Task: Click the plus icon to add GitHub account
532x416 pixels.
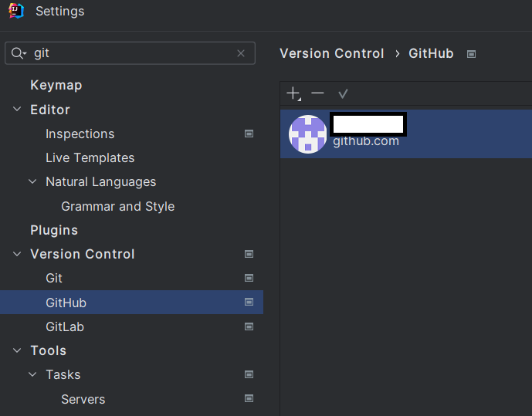Action: point(293,93)
